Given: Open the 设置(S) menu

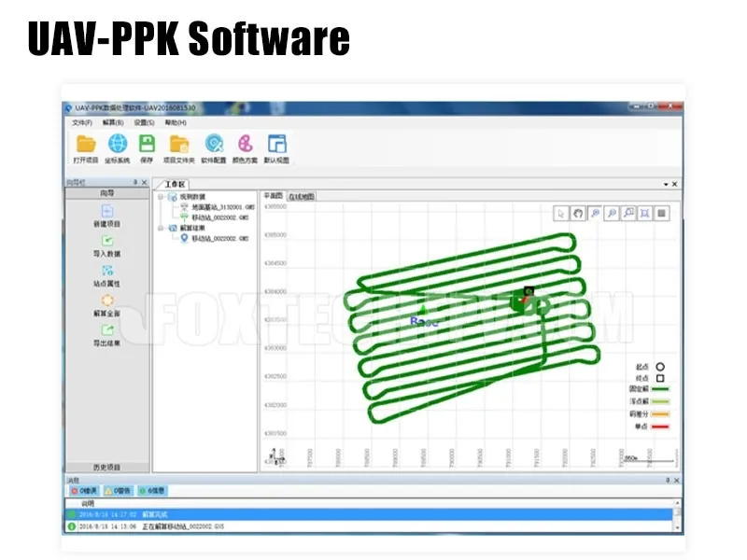Looking at the screenshot, I should click(144, 123).
